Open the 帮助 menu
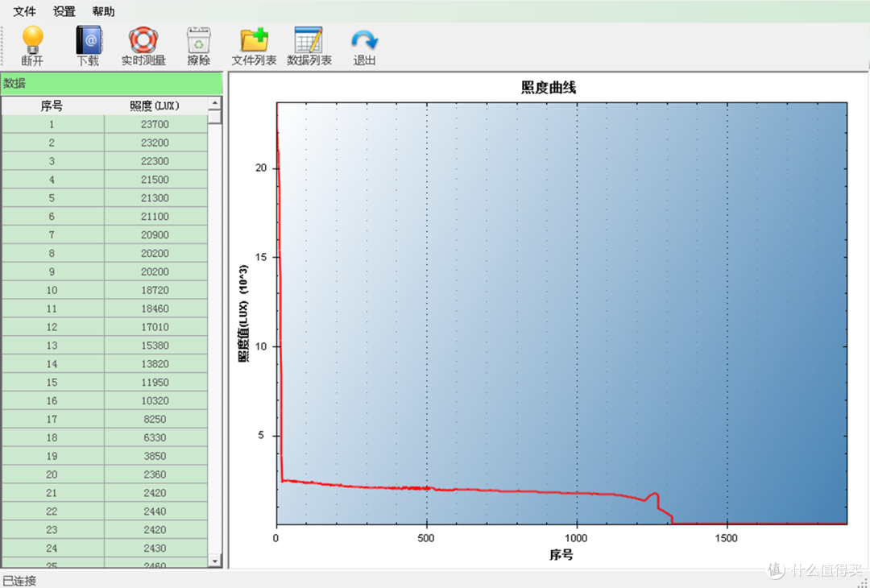 pyautogui.click(x=103, y=11)
